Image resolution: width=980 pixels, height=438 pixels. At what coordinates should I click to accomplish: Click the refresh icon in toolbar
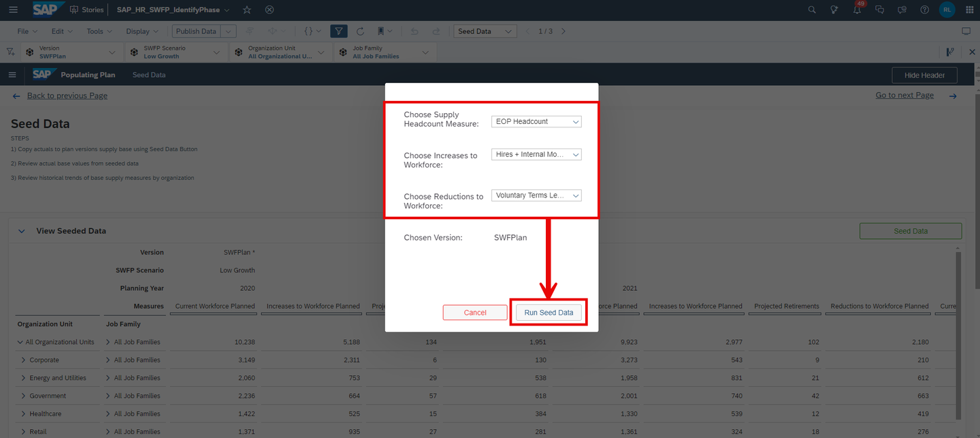[x=360, y=31]
